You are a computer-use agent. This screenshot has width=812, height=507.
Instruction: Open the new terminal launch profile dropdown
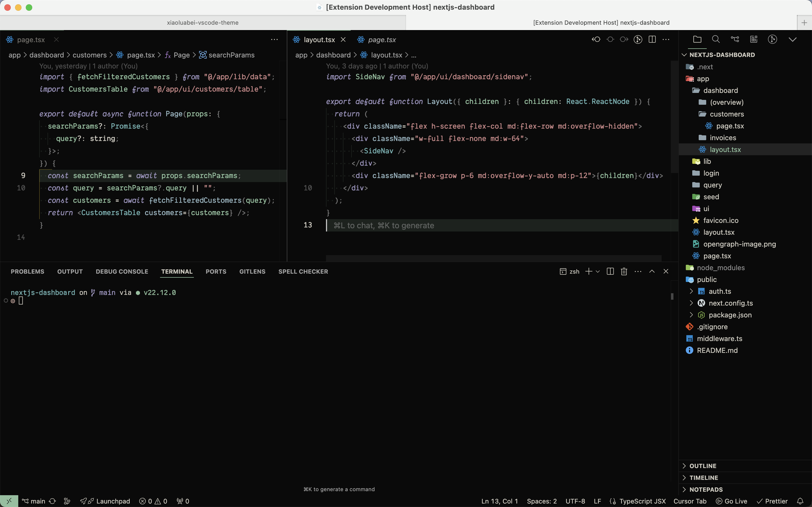(x=598, y=271)
